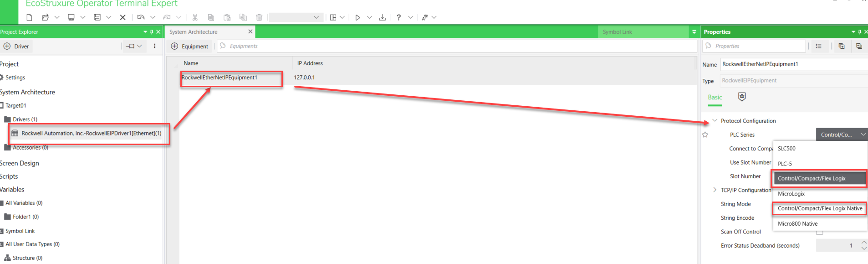Collapse the Protocol Configuration section
The image size is (868, 264).
click(x=715, y=120)
